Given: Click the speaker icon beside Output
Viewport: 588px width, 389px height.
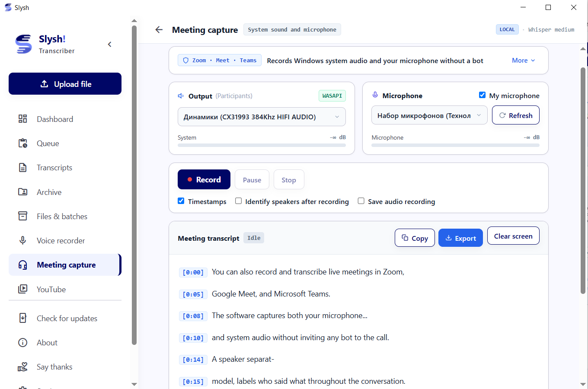Looking at the screenshot, I should coord(181,96).
